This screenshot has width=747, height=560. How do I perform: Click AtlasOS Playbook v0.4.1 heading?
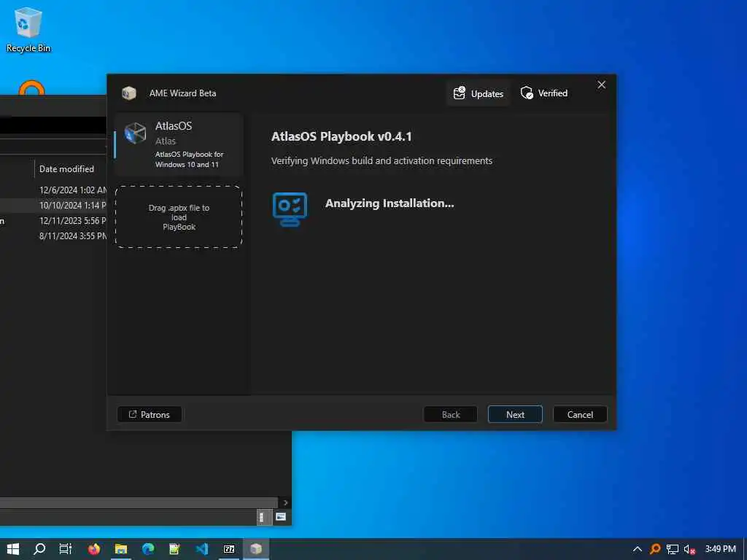(341, 136)
